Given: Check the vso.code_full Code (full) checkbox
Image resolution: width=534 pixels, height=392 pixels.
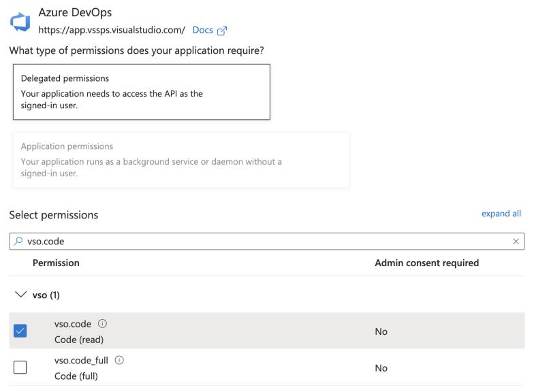Looking at the screenshot, I should coord(20,367).
